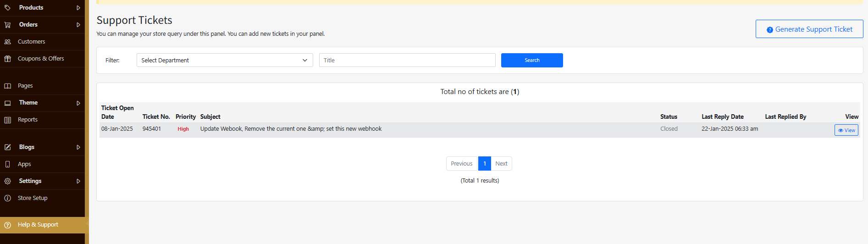
Task: Click the Blogs edit pencil icon
Action: (x=7, y=147)
